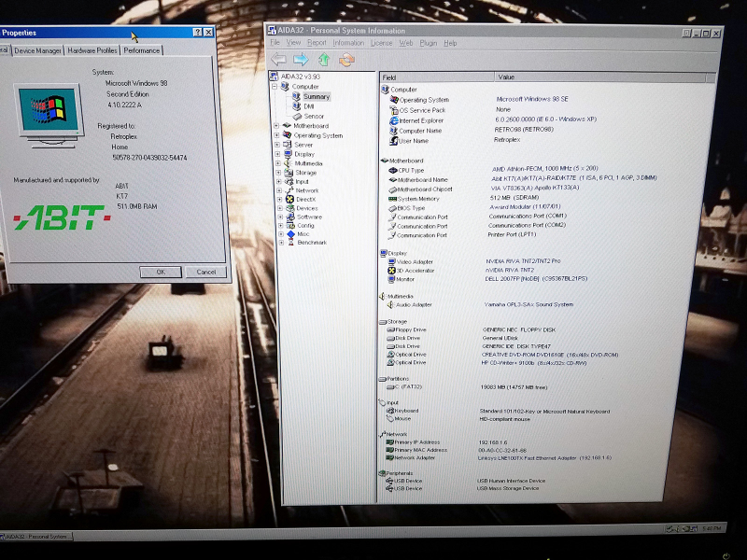The height and width of the screenshot is (560, 747).
Task: Open the Information menu in AIDA32
Action: coord(348,43)
